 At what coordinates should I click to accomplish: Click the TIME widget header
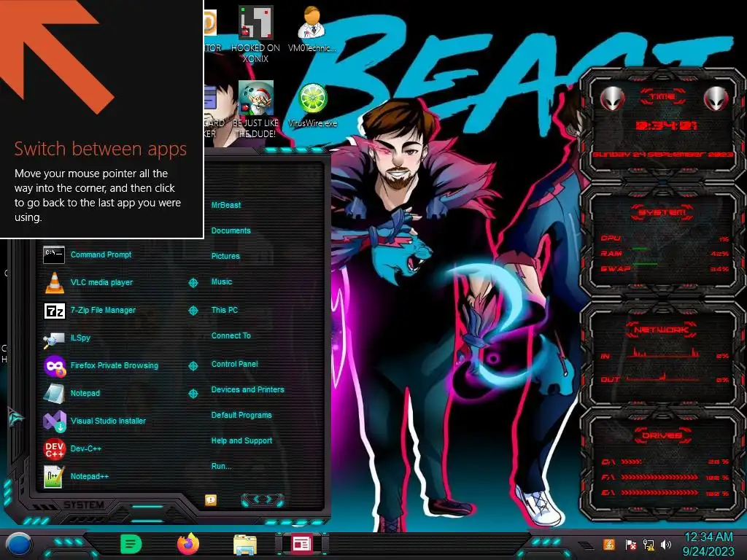pyautogui.click(x=662, y=97)
